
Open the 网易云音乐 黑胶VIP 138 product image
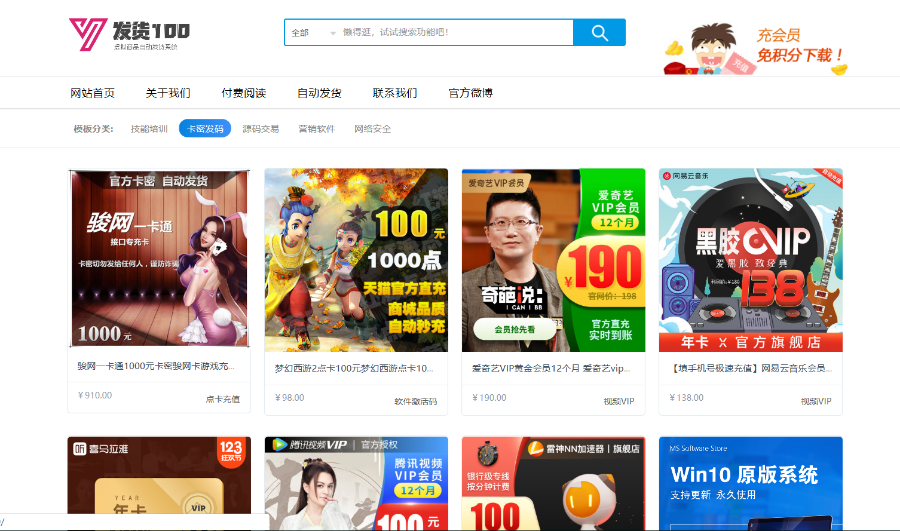click(751, 260)
